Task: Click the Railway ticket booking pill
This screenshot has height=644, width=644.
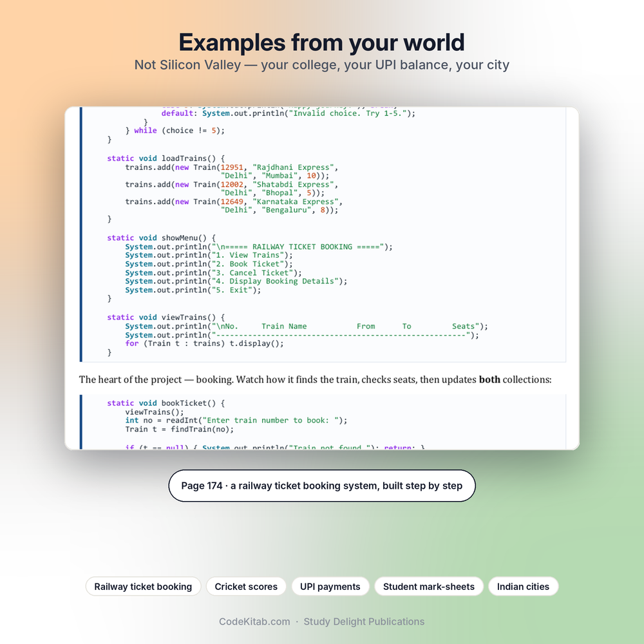Action: pyautogui.click(x=143, y=587)
